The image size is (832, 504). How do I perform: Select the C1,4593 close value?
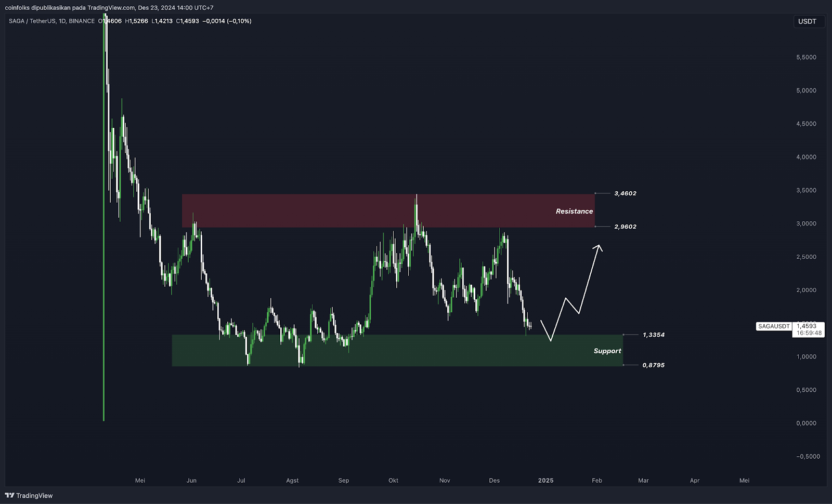pyautogui.click(x=188, y=21)
